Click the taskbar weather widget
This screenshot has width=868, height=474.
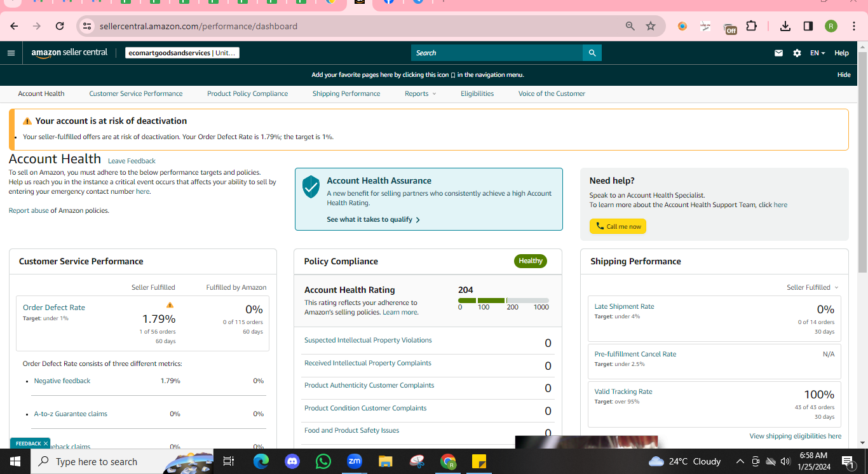(684, 461)
